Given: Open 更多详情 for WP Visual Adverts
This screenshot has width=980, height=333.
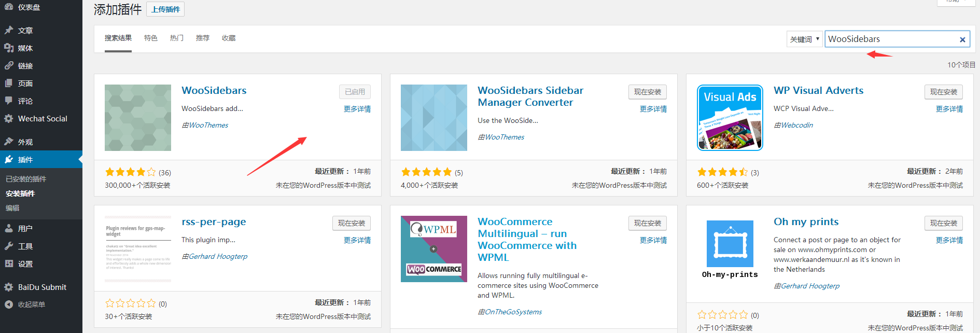Looking at the screenshot, I should click(949, 109).
